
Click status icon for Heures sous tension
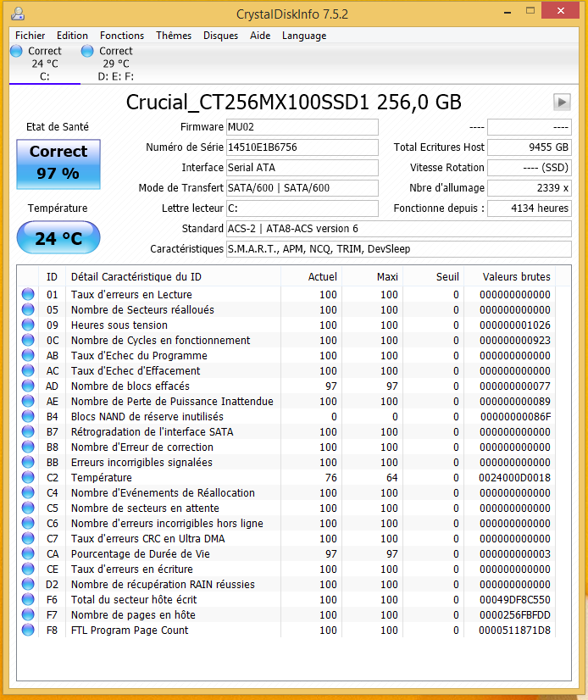click(28, 325)
